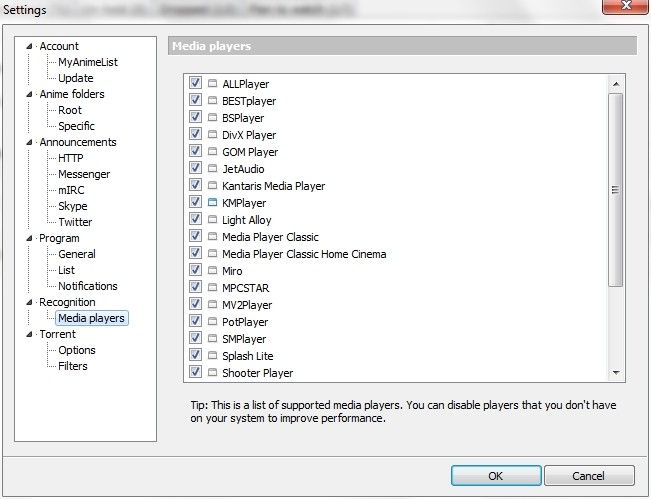This screenshot has height=499, width=651.
Task: Click the scrollbar up arrow in player list
Action: click(x=616, y=84)
